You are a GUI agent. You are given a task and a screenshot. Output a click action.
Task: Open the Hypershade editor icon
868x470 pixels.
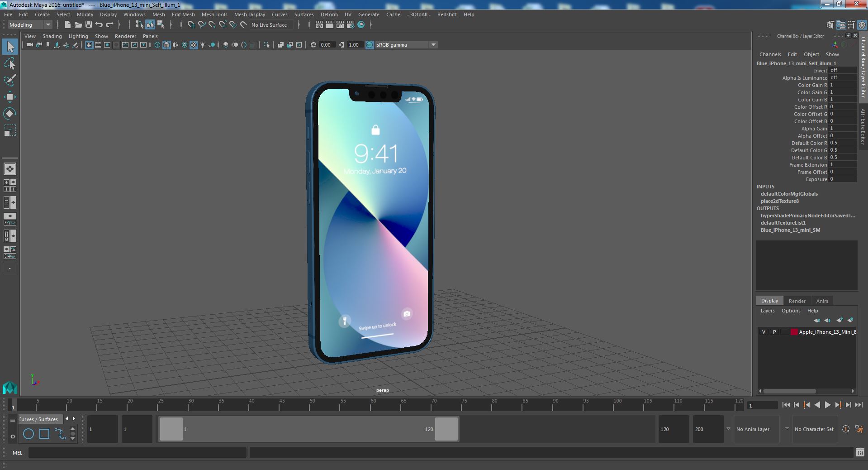pyautogui.click(x=361, y=25)
